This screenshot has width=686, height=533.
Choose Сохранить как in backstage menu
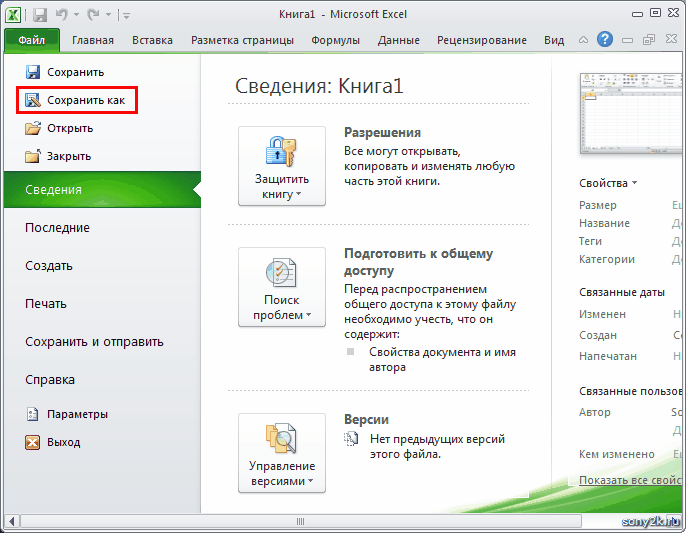pyautogui.click(x=77, y=100)
